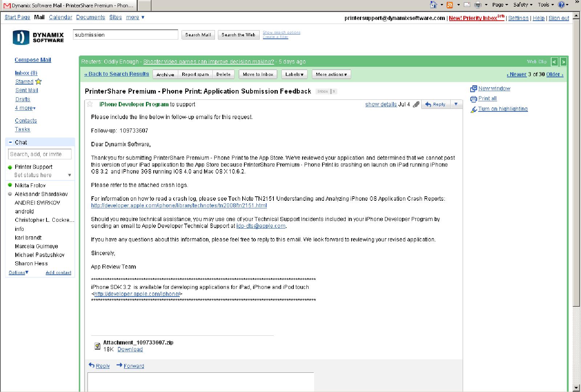Open Older message link
Screen dimensions: 581x392
click(555, 74)
